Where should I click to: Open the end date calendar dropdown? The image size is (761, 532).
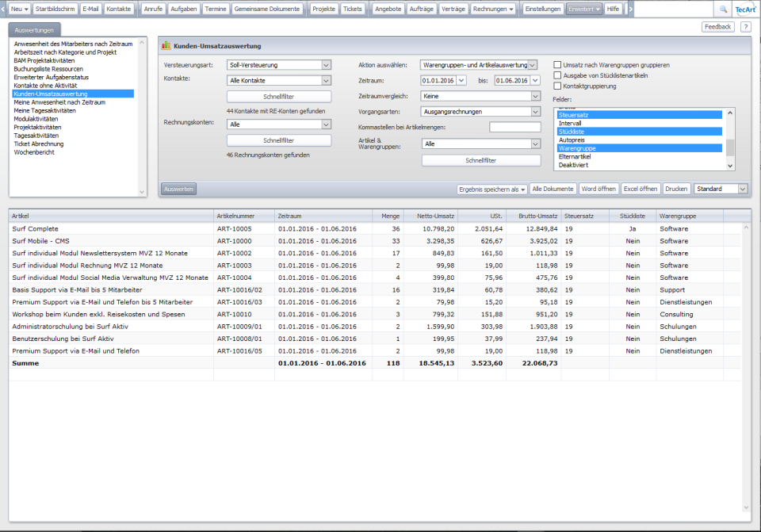coord(534,80)
